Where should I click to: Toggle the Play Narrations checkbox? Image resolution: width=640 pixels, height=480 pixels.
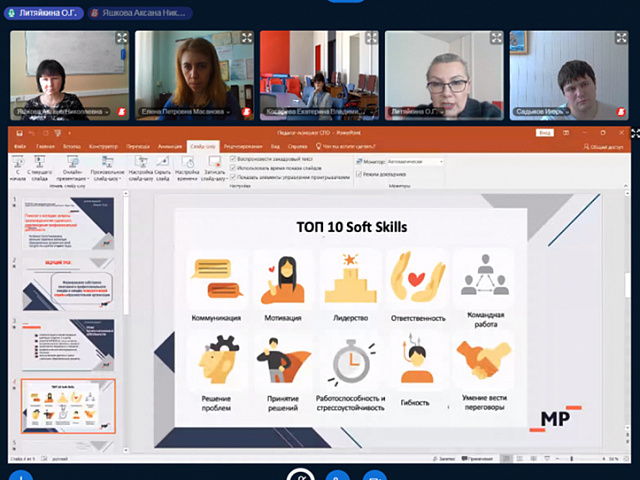[x=233, y=159]
